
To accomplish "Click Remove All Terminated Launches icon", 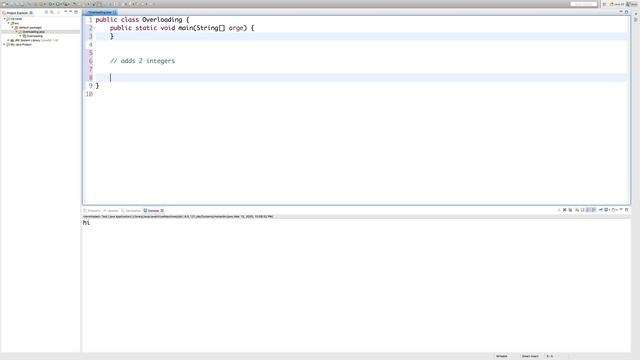I will coord(571,210).
